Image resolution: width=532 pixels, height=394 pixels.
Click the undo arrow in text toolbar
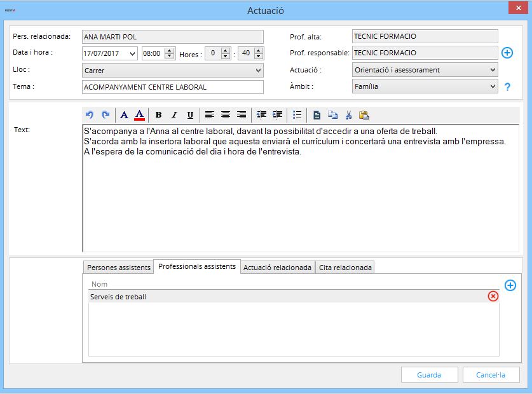pos(90,115)
